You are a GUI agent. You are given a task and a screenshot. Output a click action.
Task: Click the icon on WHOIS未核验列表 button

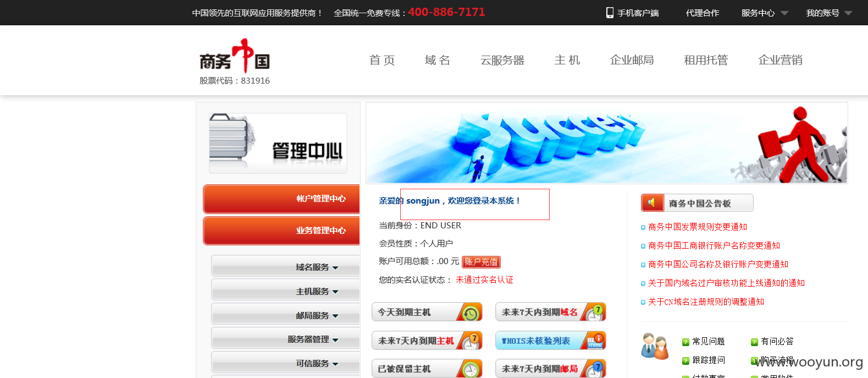(x=594, y=341)
